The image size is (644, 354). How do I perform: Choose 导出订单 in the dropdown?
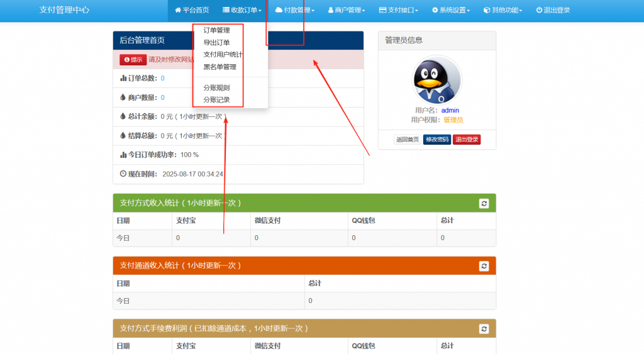[216, 43]
